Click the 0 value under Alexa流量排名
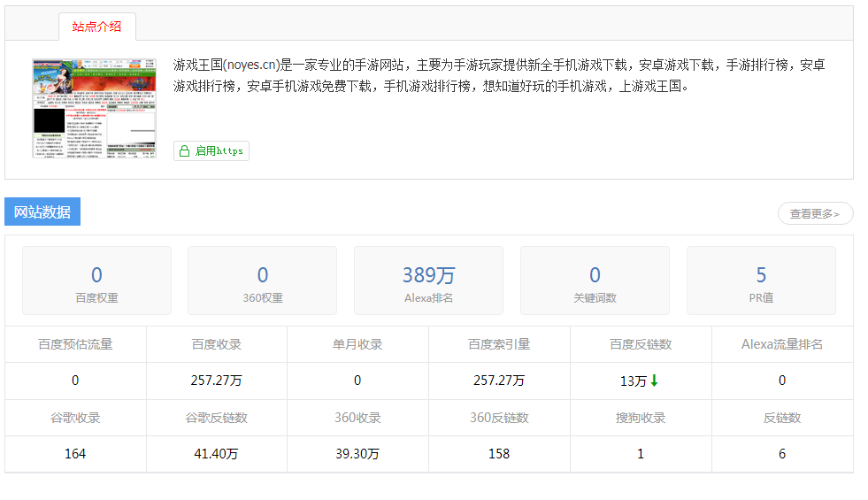The image size is (868, 500). 782,381
